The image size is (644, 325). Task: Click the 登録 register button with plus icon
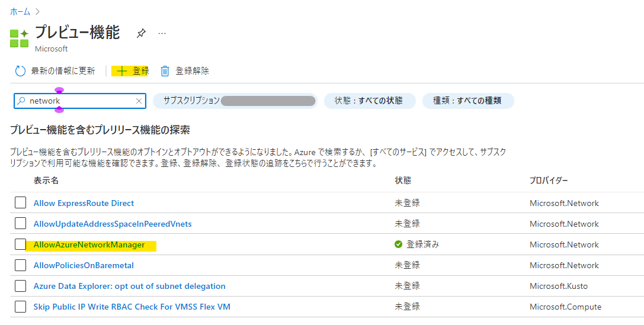tap(133, 71)
